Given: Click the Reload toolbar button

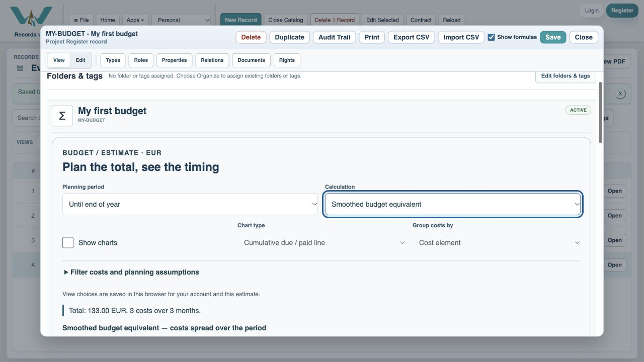Looking at the screenshot, I should pyautogui.click(x=452, y=20).
